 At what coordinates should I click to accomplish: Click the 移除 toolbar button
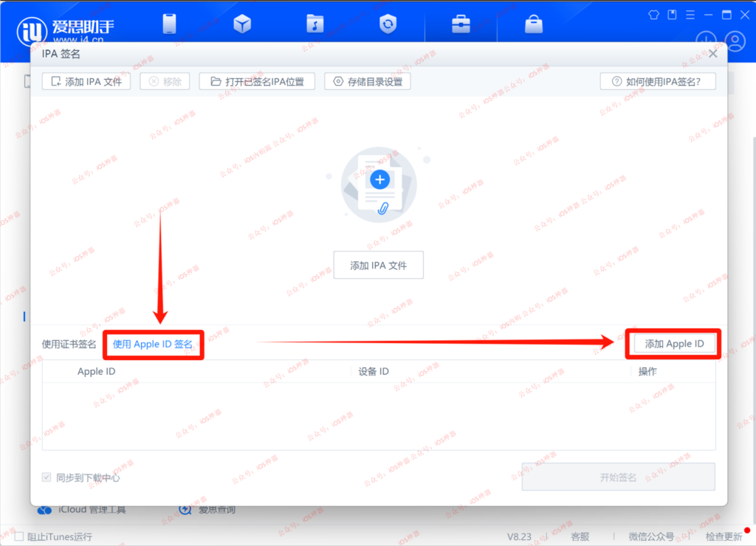[x=165, y=81]
